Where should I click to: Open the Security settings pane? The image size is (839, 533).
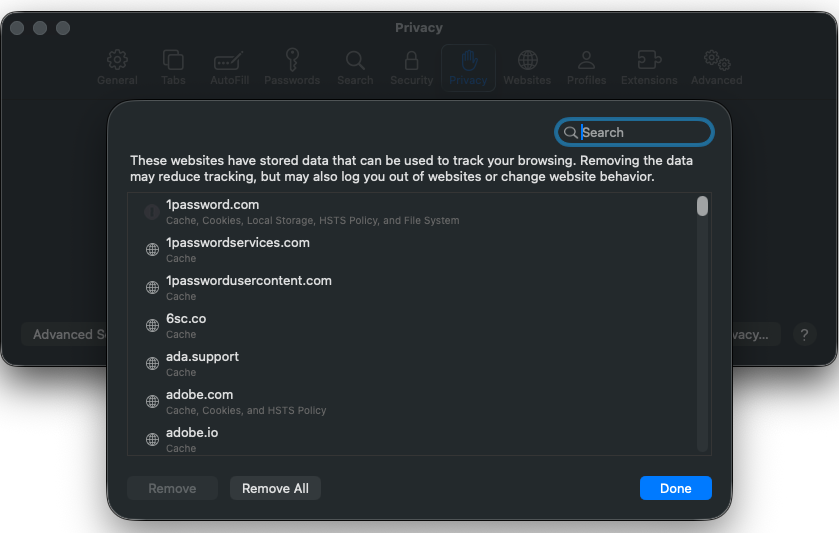click(411, 67)
